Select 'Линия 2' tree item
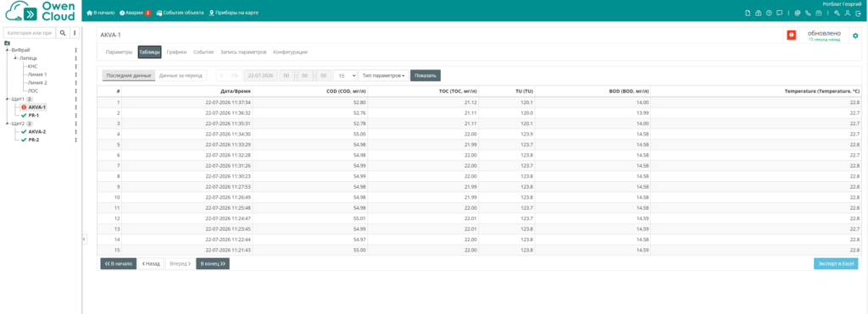Image resolution: width=868 pixels, height=314 pixels. pos(37,82)
